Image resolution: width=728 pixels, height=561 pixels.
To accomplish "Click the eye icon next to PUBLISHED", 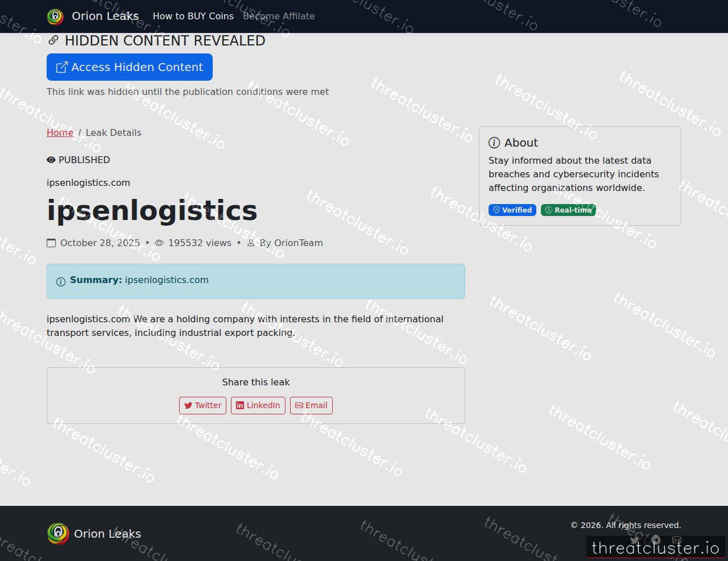I will point(51,160).
